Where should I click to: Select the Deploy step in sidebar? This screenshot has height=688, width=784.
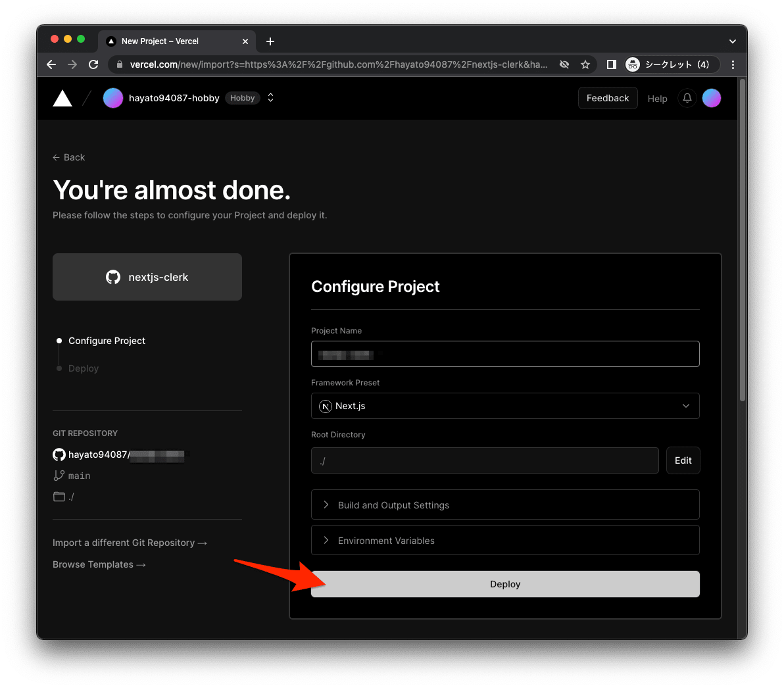[x=84, y=368]
